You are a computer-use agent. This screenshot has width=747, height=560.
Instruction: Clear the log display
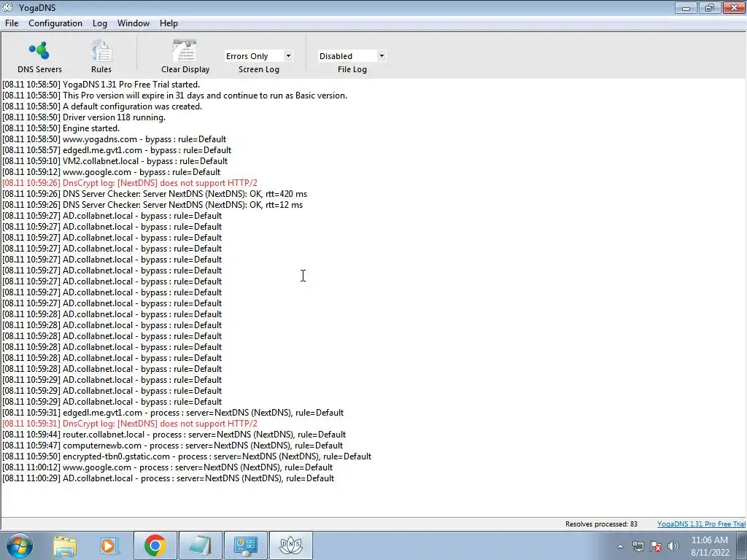pos(185,57)
